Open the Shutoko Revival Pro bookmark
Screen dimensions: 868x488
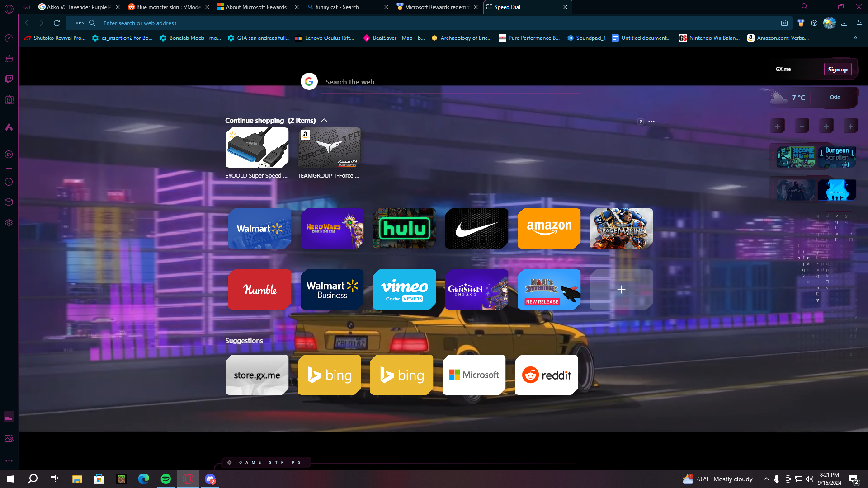tap(55, 38)
